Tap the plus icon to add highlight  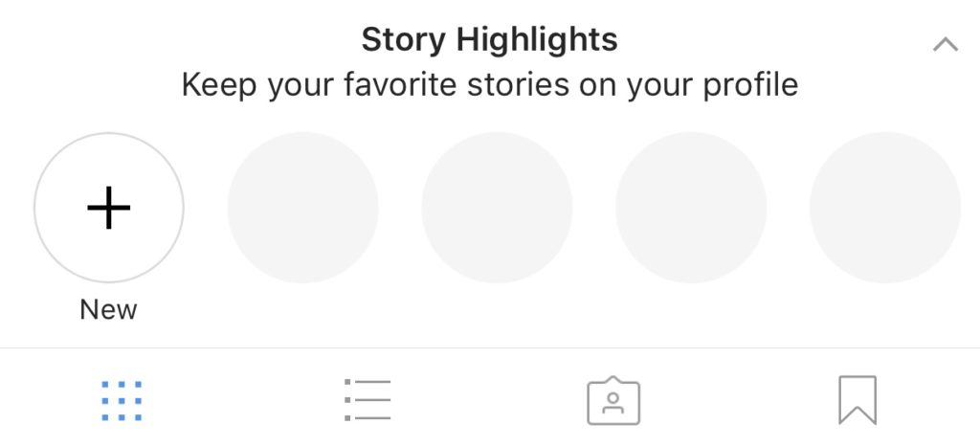(109, 208)
